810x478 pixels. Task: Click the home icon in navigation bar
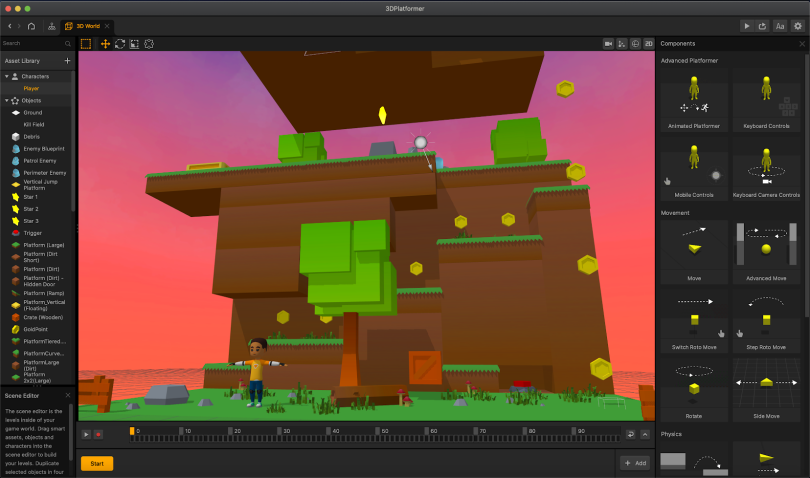(x=31, y=25)
